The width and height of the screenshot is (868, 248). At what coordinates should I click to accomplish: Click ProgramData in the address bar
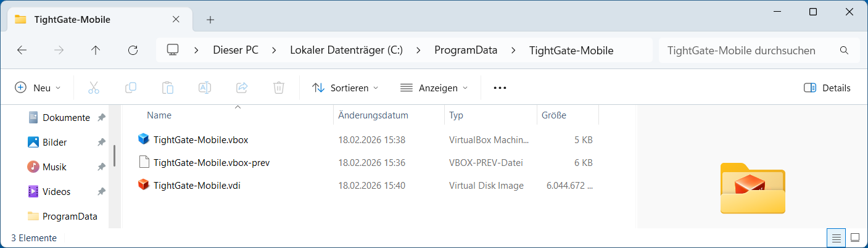coord(466,51)
